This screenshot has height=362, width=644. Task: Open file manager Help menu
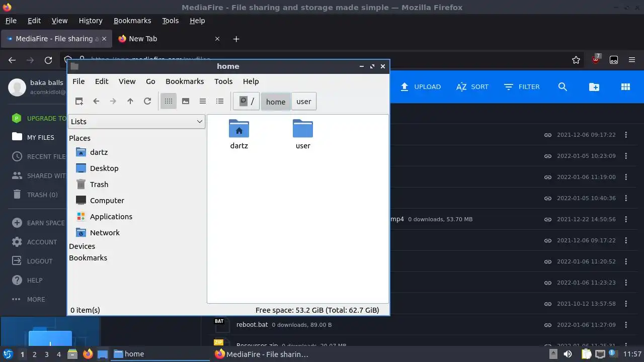click(x=251, y=81)
